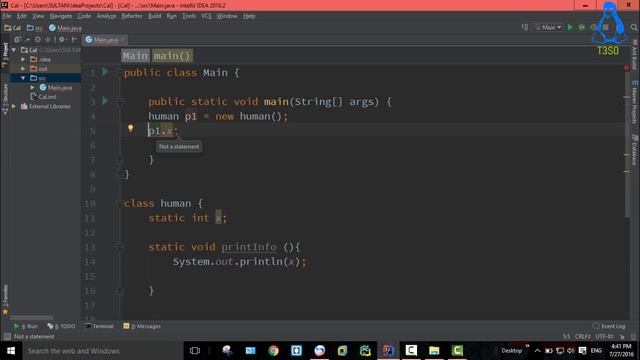Image resolution: width=640 pixels, height=360 pixels.
Task: Click the Hide Project panel icon
Action: tap(74, 40)
